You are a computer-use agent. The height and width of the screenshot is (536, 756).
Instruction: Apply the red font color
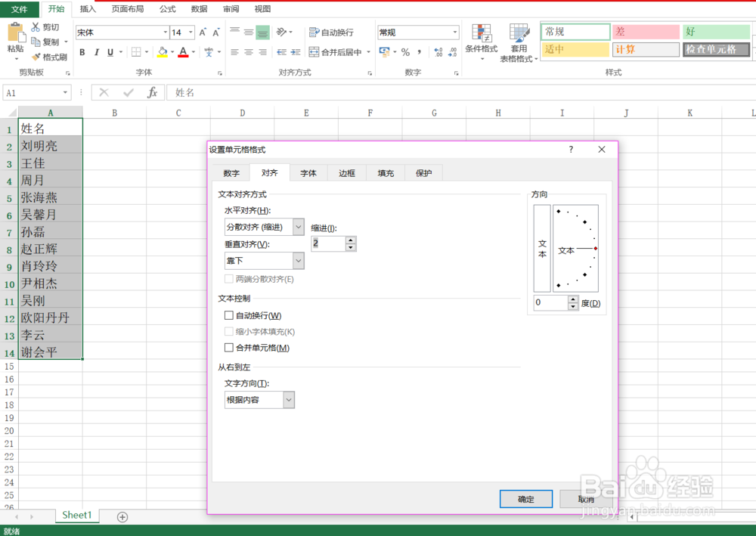click(x=183, y=52)
